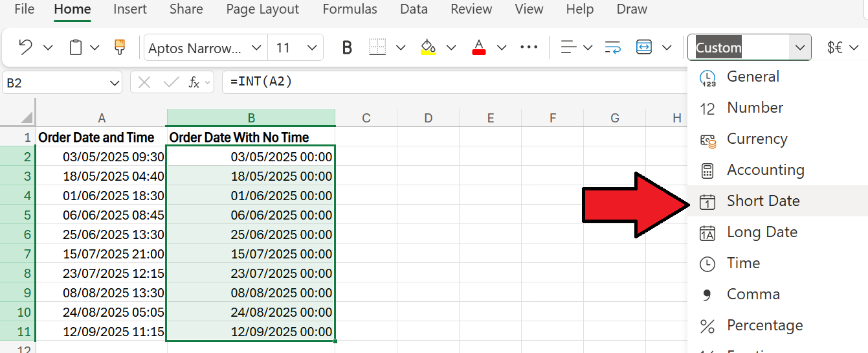Open the Undo history dropdown arrow
The width and height of the screenshot is (868, 353).
point(48,47)
